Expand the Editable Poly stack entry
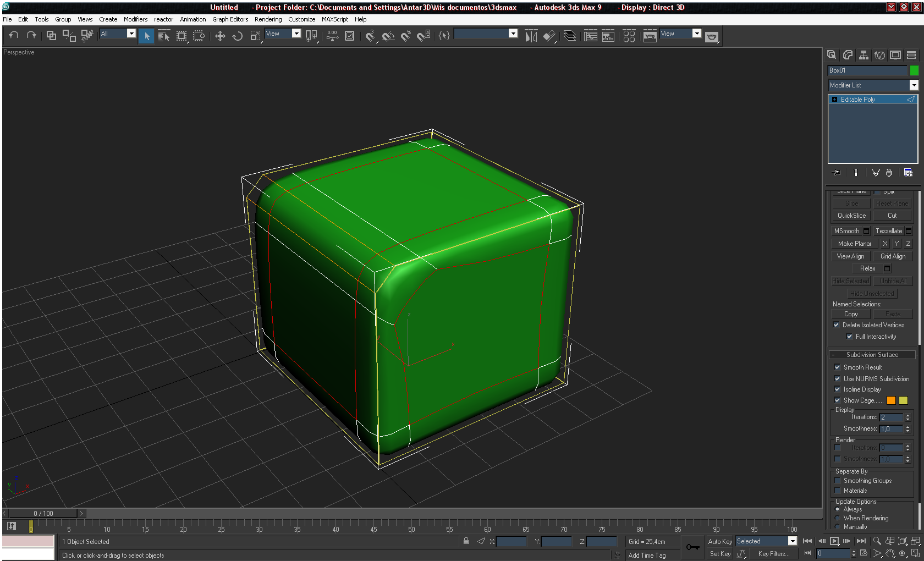 tap(834, 100)
